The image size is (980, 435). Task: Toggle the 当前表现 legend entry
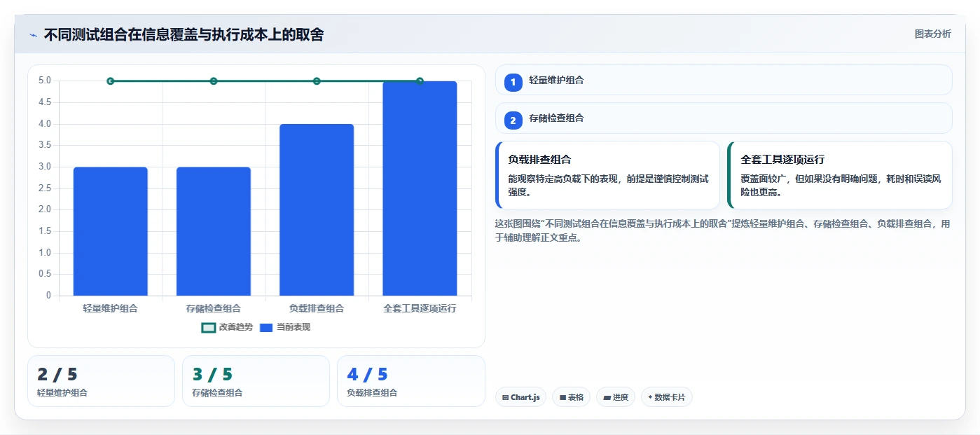click(284, 327)
